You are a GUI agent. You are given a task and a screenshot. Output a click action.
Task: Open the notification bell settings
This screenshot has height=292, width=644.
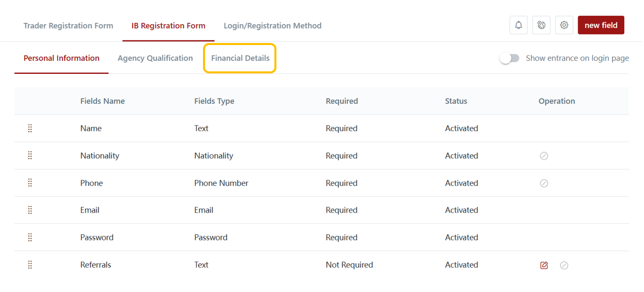click(x=518, y=25)
